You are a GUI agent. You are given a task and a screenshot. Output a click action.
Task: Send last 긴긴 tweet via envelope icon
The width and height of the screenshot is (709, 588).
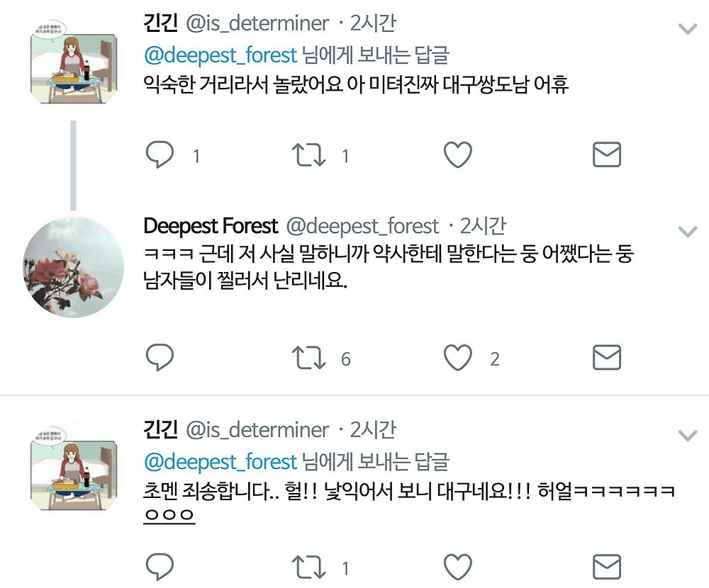coord(606,566)
